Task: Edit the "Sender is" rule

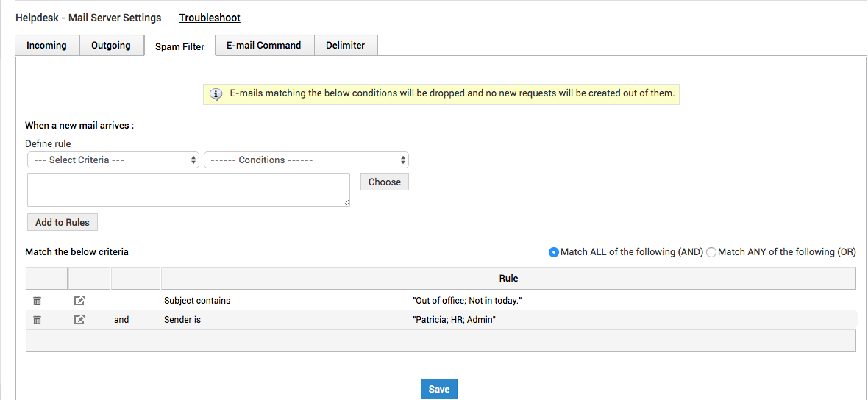Action: click(79, 320)
